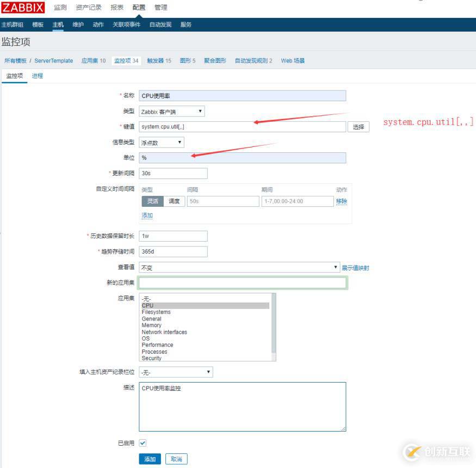Image resolution: width=476 pixels, height=468 pixels.
Task: Focus the 单位 % field
Action: pyautogui.click(x=242, y=158)
